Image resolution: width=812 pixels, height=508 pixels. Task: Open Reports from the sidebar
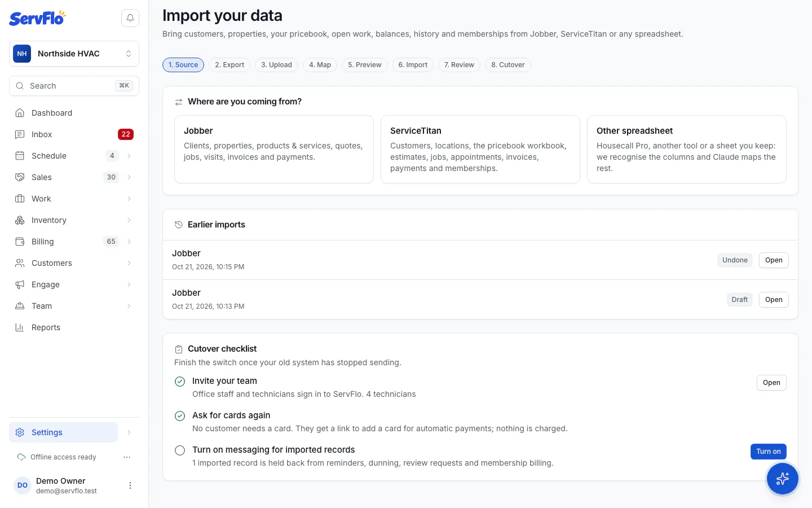pyautogui.click(x=74, y=327)
